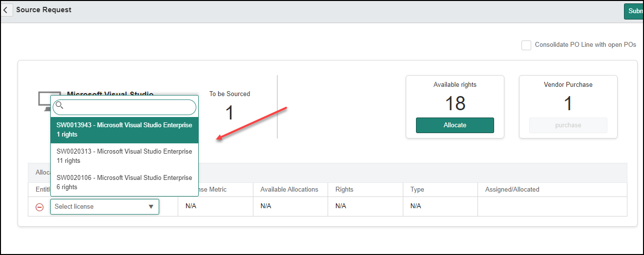Click the To be Sourced label
Viewport: 644px width, 255px height.
pyautogui.click(x=229, y=94)
